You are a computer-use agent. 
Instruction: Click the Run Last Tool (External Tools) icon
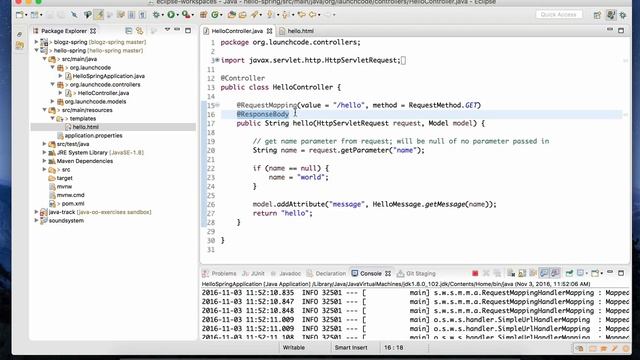(x=186, y=15)
